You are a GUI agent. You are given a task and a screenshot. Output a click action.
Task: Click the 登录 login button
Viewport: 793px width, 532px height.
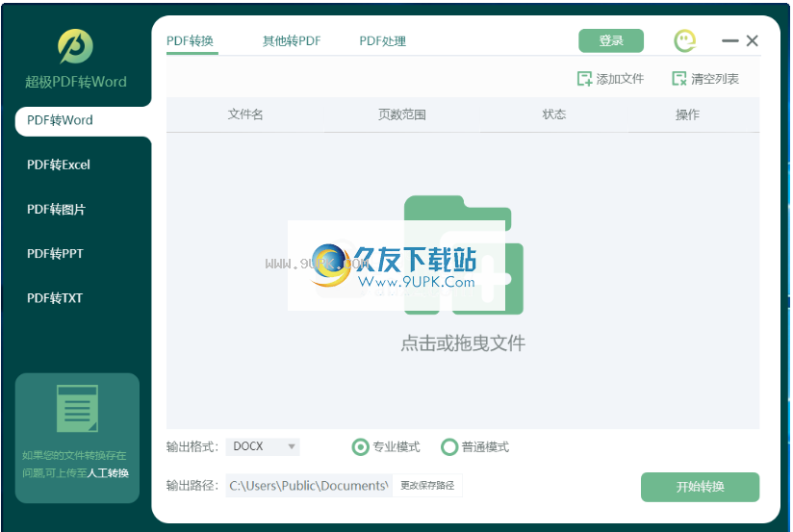tap(611, 41)
